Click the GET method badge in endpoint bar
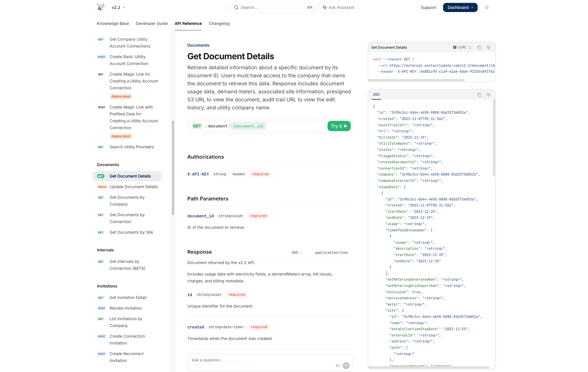588x372 pixels. click(197, 126)
